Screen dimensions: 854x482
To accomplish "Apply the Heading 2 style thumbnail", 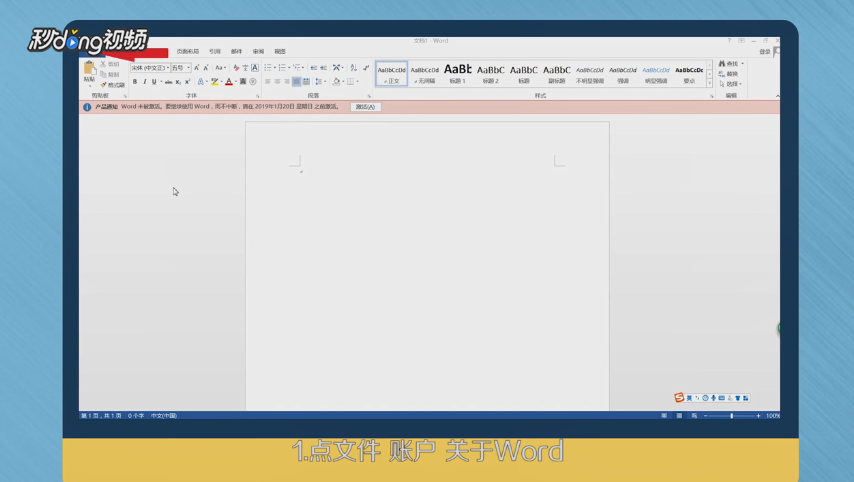I will pyautogui.click(x=491, y=74).
